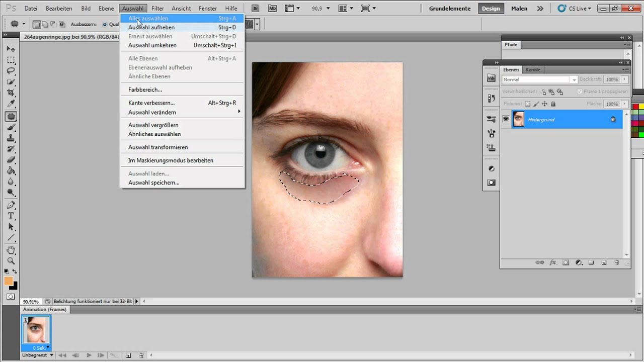Image resolution: width=644 pixels, height=362 pixels.
Task: Select the Type tool
Action: (x=11, y=216)
